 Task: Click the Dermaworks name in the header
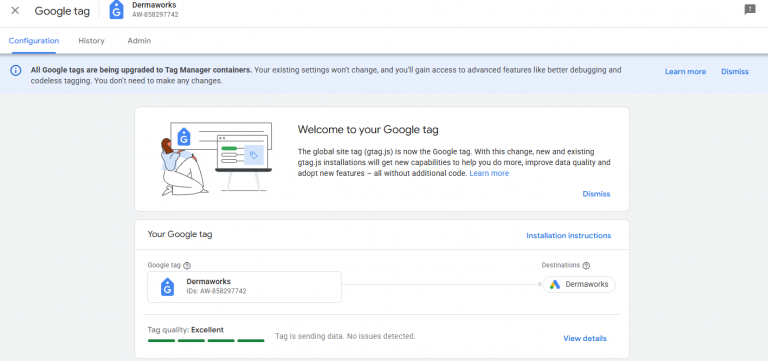tap(154, 5)
